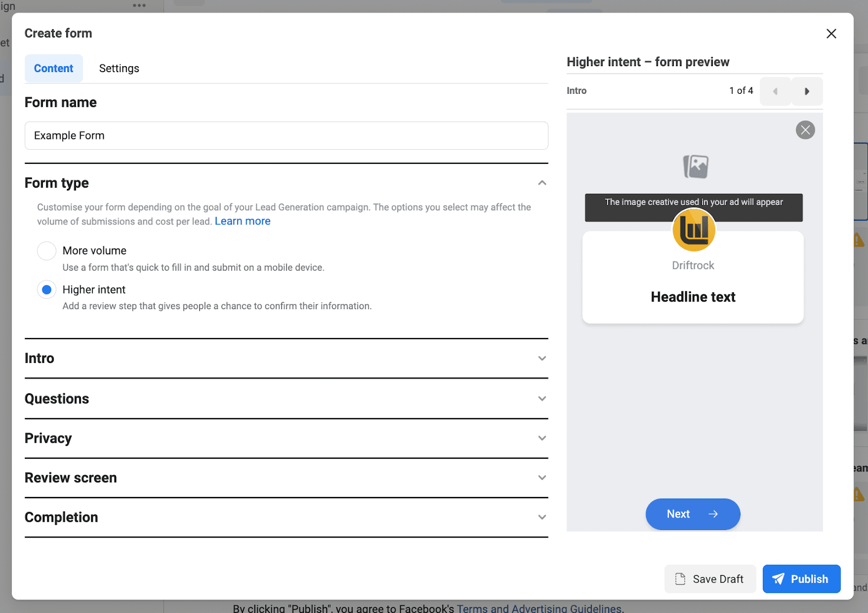The height and width of the screenshot is (613, 868).
Task: Open the Terms and Advertising Guidelines link
Action: [x=539, y=608]
